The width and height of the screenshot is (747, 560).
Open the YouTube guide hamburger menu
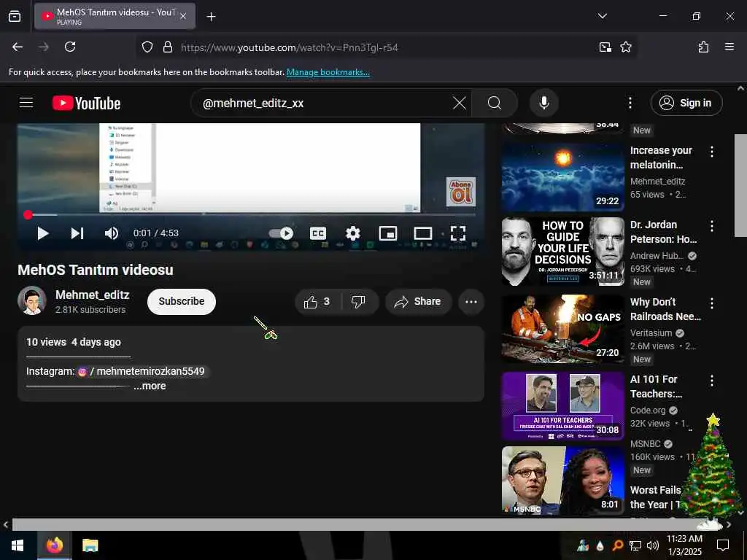pos(26,103)
